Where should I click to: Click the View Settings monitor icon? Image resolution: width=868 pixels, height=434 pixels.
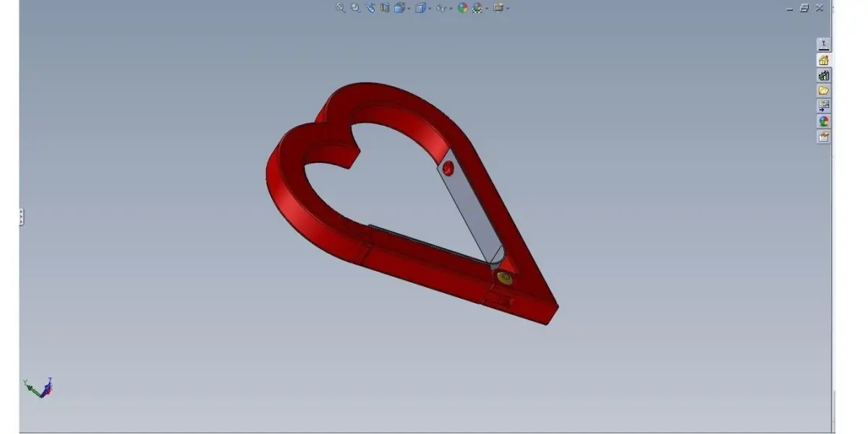pyautogui.click(x=498, y=8)
